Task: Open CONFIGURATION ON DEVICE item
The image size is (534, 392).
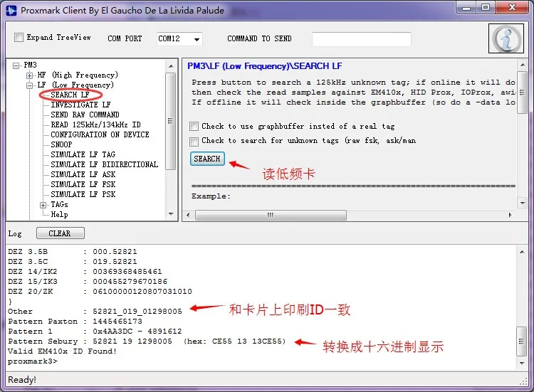Action: 100,134
